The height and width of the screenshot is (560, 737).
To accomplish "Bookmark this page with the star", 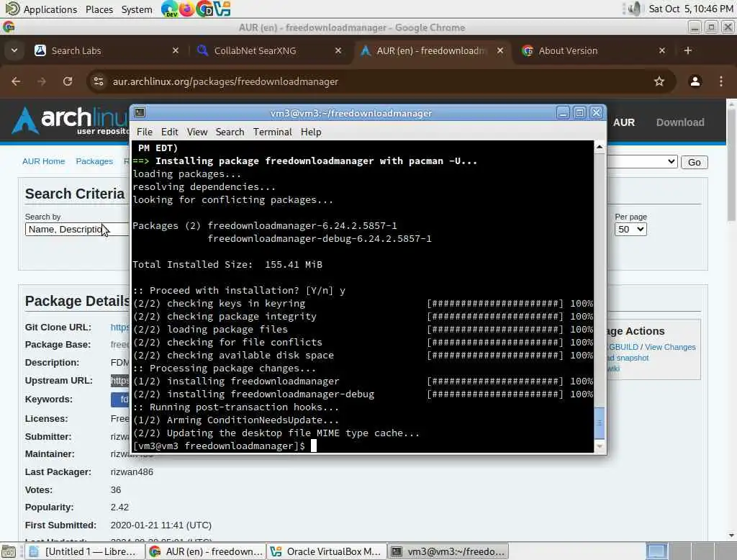I will point(659,81).
